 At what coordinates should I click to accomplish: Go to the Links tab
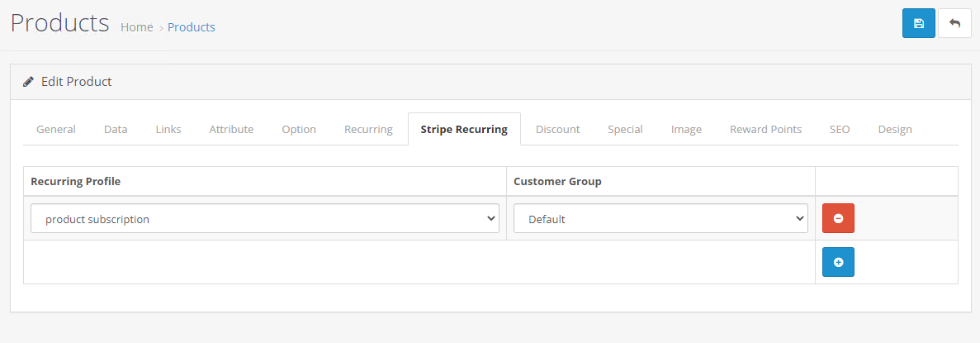pyautogui.click(x=168, y=130)
